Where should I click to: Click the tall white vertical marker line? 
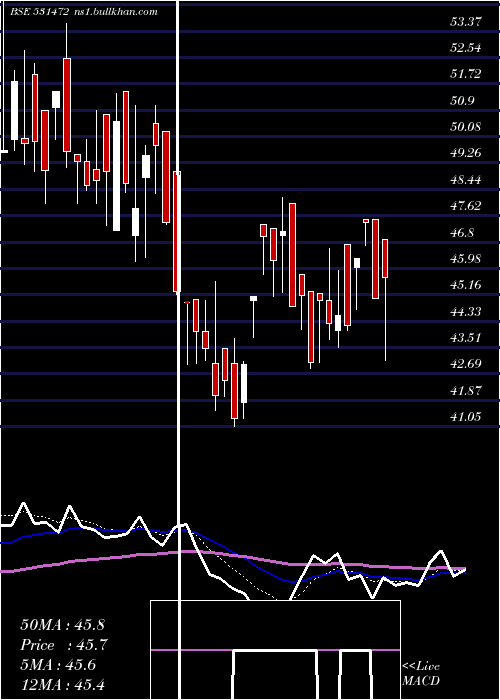coord(180,350)
